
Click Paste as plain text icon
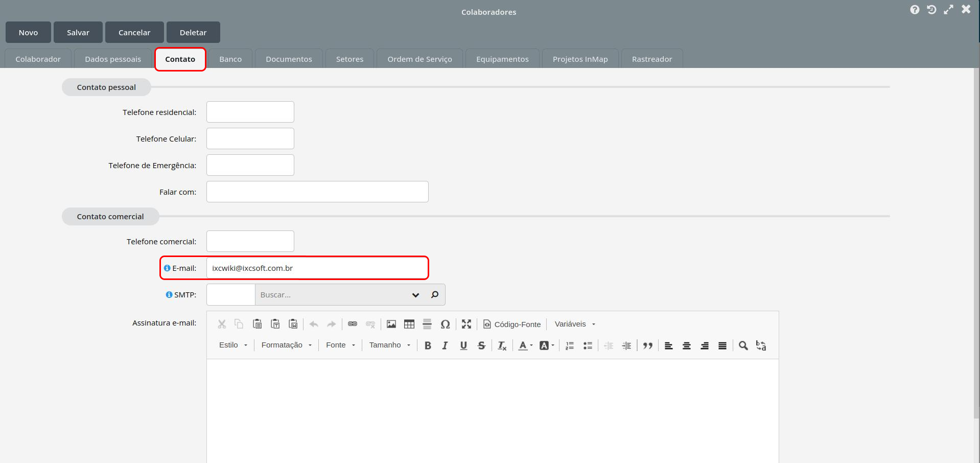click(x=275, y=324)
